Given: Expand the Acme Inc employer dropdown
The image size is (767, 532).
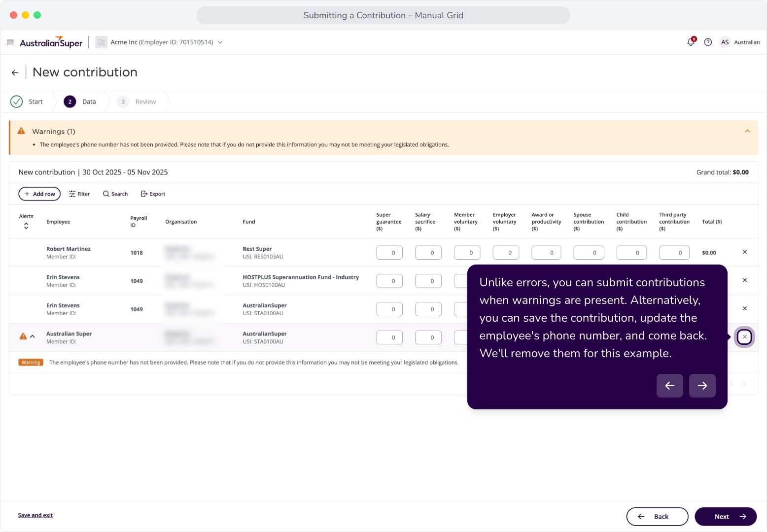Looking at the screenshot, I should pos(220,42).
